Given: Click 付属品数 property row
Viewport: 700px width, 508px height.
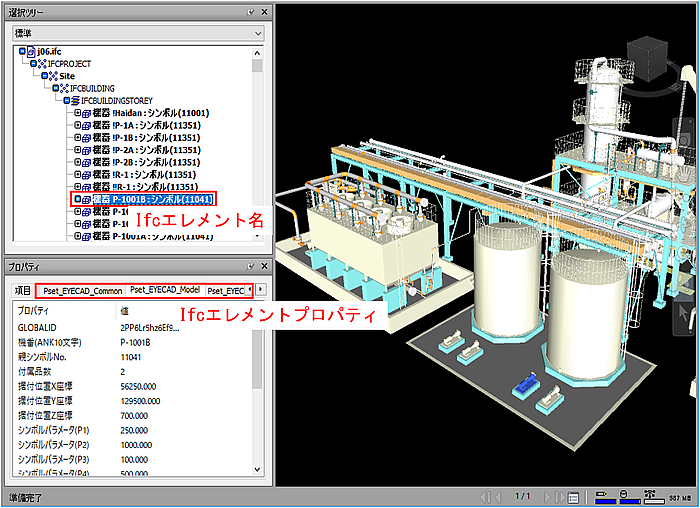Looking at the screenshot, I should [x=133, y=372].
